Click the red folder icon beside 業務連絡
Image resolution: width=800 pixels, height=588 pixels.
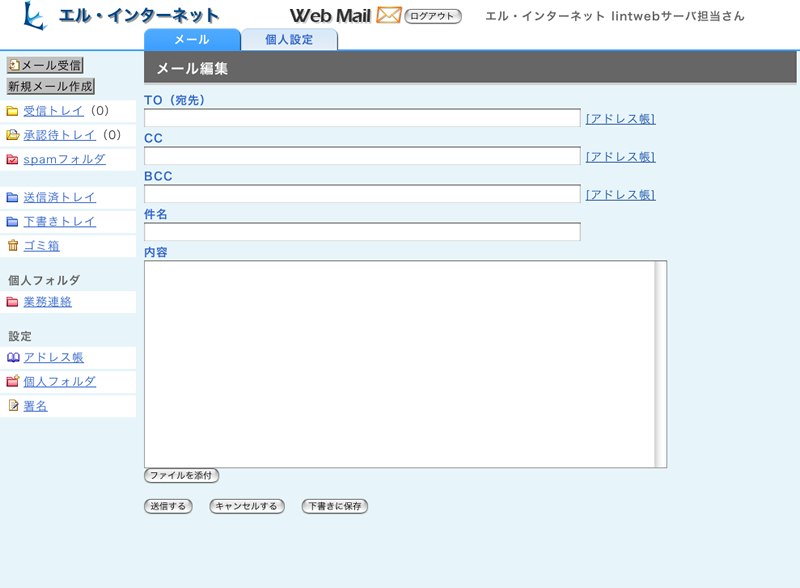pyautogui.click(x=12, y=302)
